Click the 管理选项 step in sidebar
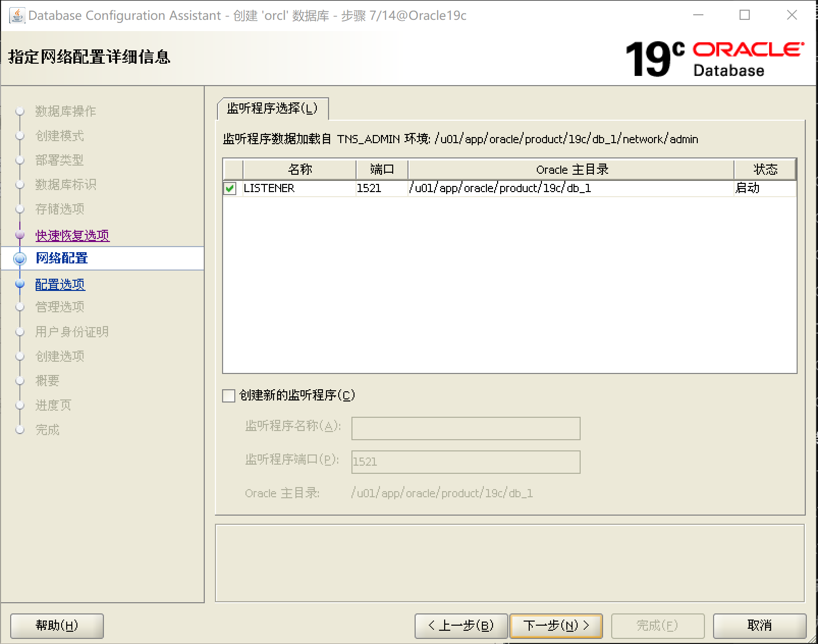Screen dimensions: 818x644 tap(60, 307)
